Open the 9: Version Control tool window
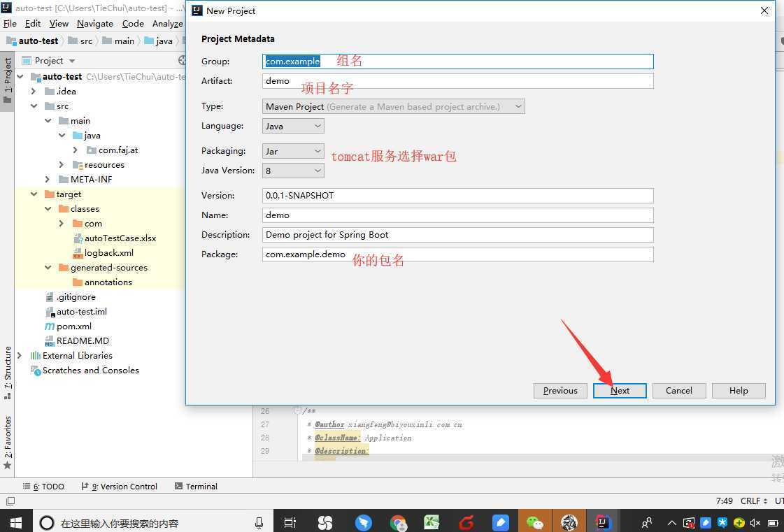 120,487
